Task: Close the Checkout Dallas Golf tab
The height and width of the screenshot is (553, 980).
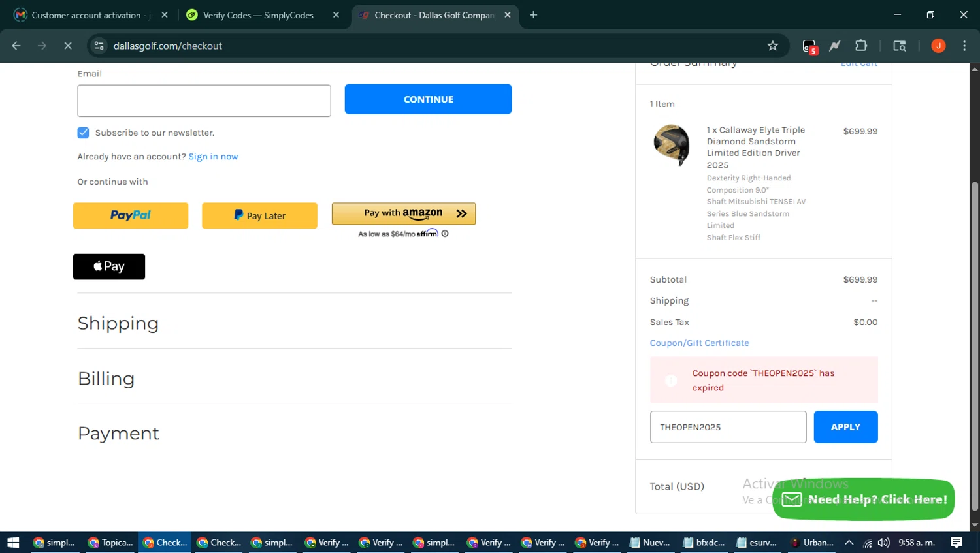Action: 508,15
